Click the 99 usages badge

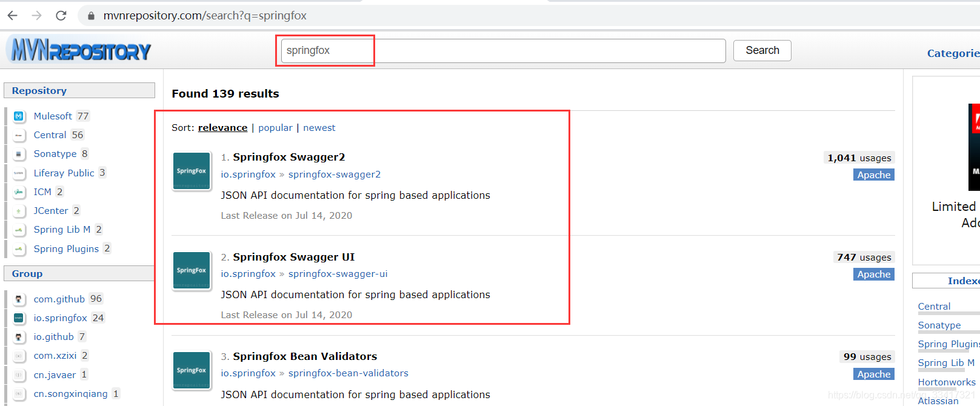point(867,357)
